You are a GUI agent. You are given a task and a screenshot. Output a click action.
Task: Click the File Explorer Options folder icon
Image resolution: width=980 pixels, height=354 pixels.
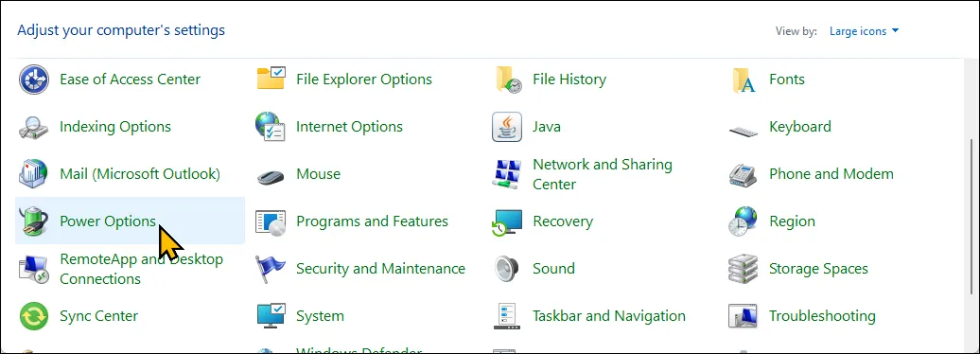point(271,80)
